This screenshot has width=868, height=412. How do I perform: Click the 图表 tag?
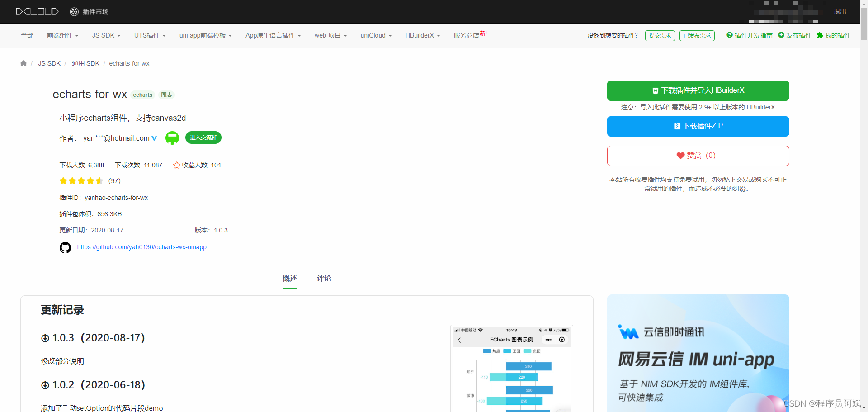166,95
